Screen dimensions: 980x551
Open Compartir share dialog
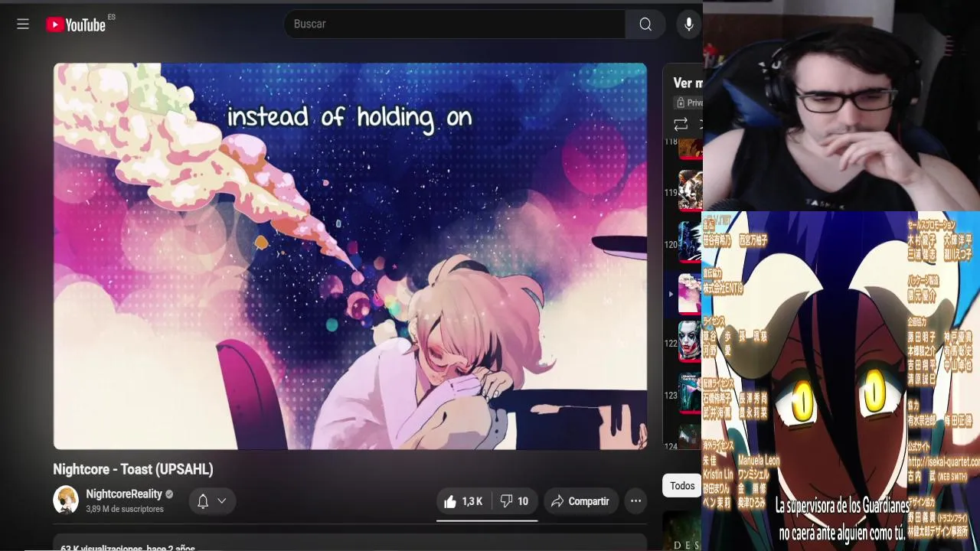(580, 501)
